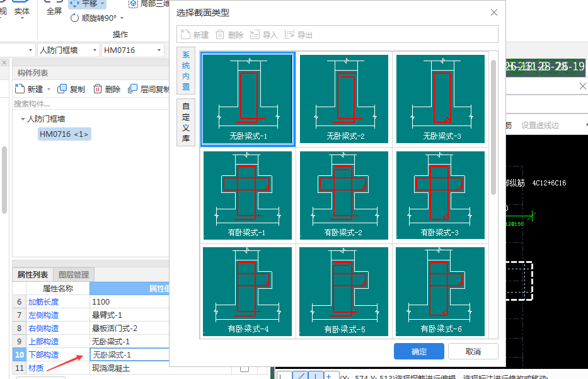Click the 复制 icon in 构件列表 toolbar

click(62, 89)
